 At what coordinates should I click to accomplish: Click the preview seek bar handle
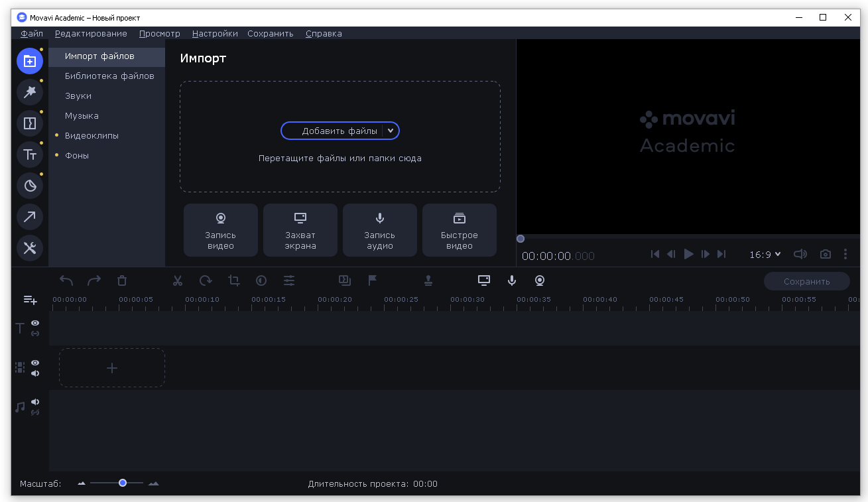521,239
